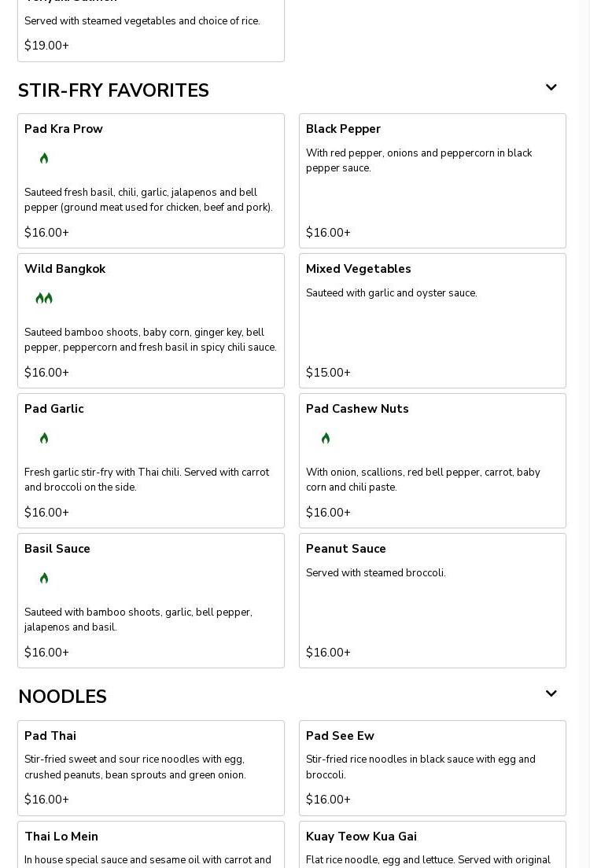
Task: Click the double flame icon on Wild Bangkok
Action: 44,299
